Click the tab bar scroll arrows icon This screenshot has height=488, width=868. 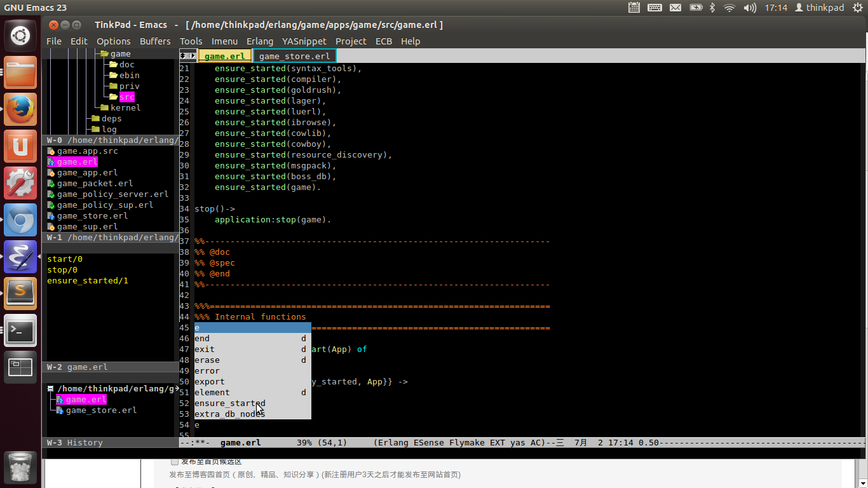point(188,56)
